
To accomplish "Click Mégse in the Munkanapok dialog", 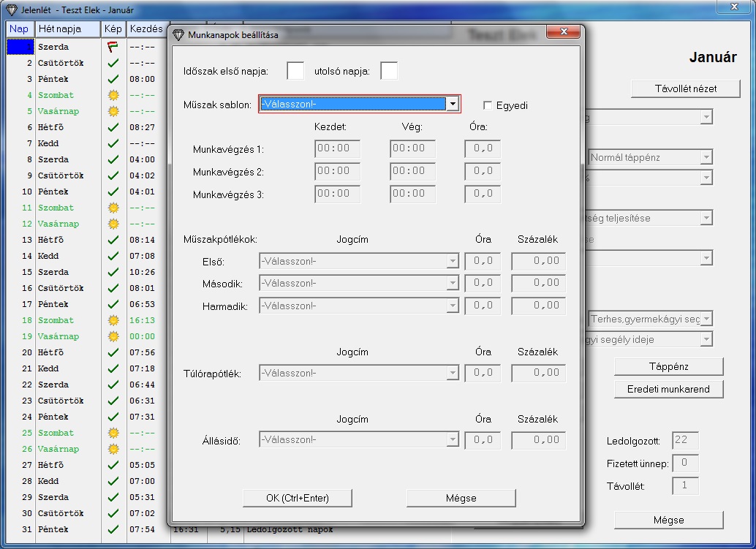I will [x=461, y=498].
